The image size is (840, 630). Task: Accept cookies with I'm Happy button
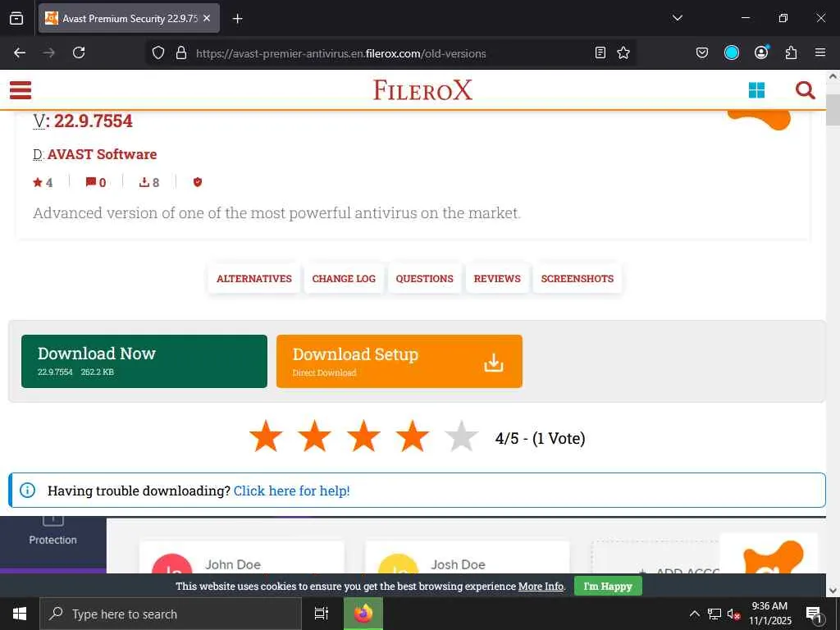[x=608, y=586]
